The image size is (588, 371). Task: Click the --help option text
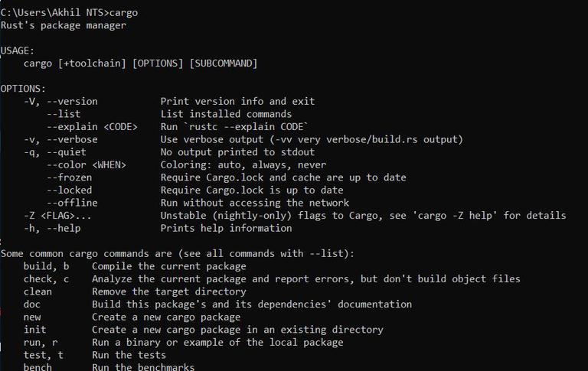[64, 228]
